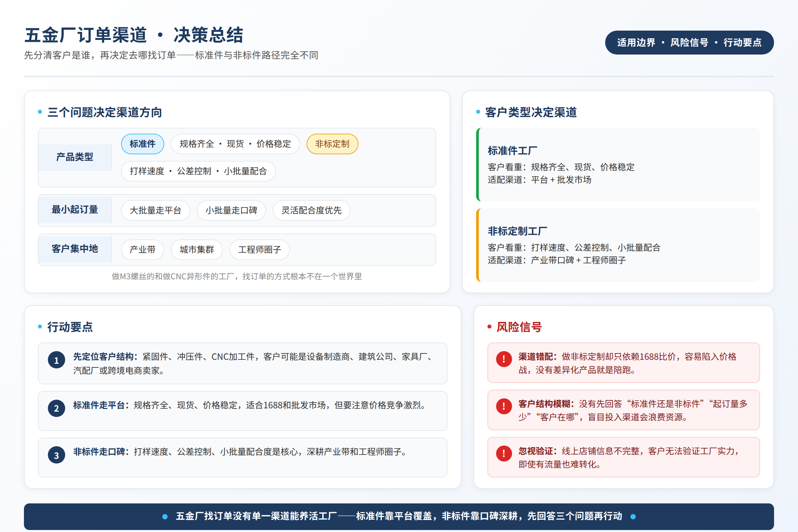The image size is (798, 532).
Task: Click the 产品类型 row label
Action: pos(74,157)
